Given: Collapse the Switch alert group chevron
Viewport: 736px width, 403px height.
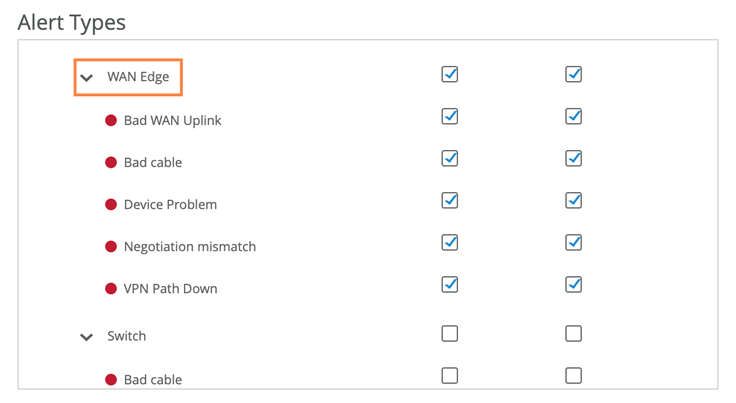Looking at the screenshot, I should [x=87, y=337].
